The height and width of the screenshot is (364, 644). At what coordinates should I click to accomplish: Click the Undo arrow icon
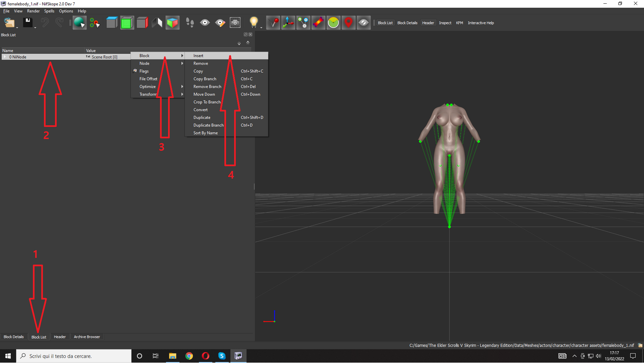click(x=44, y=23)
